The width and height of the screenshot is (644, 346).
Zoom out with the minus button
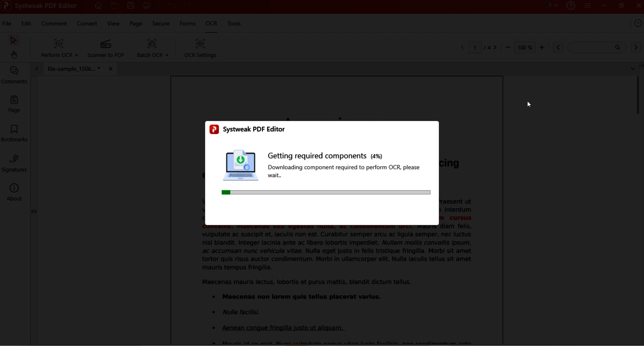coord(508,48)
